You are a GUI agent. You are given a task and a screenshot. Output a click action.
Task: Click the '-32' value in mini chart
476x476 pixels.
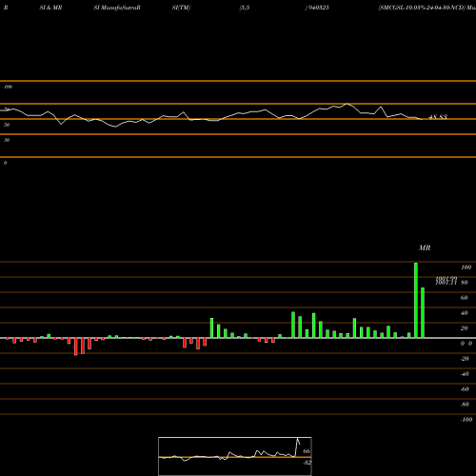[307, 463]
